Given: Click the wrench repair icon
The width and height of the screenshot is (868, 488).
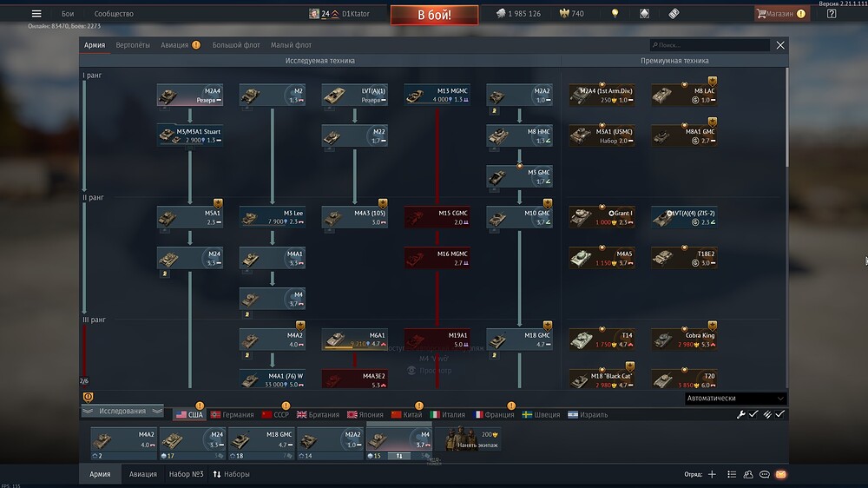Looking at the screenshot, I should click(740, 414).
